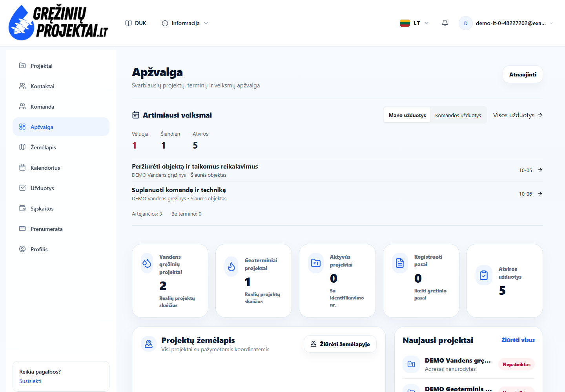
Task: Click the user avatar with letter D
Action: pos(466,23)
